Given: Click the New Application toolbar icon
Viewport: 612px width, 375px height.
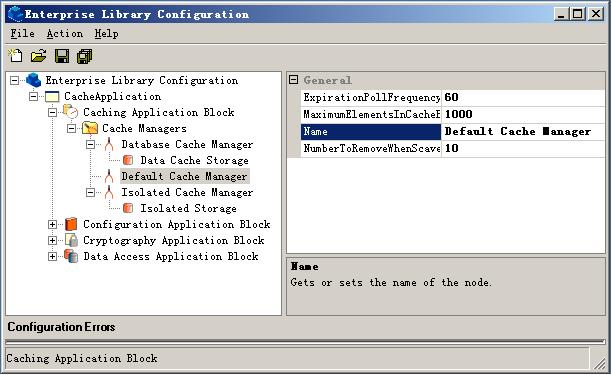Looking at the screenshot, I should click(16, 56).
